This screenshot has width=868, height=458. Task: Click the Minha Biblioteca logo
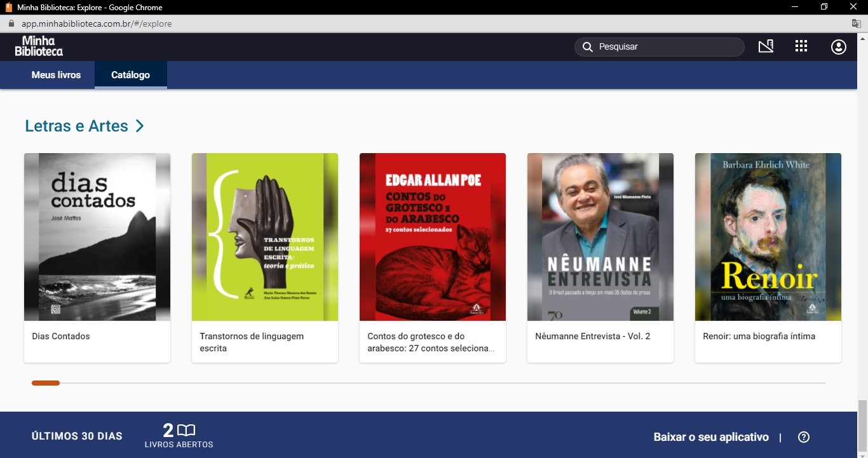pyautogui.click(x=39, y=46)
